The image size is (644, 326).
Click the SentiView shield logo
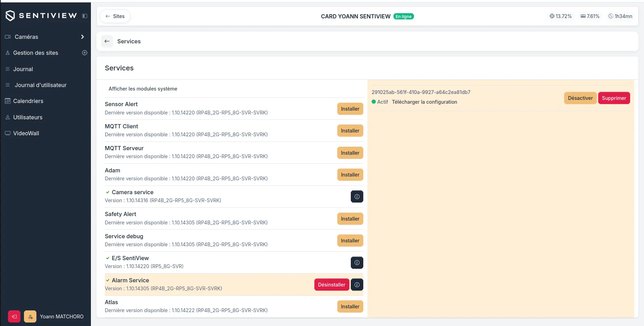click(x=10, y=16)
